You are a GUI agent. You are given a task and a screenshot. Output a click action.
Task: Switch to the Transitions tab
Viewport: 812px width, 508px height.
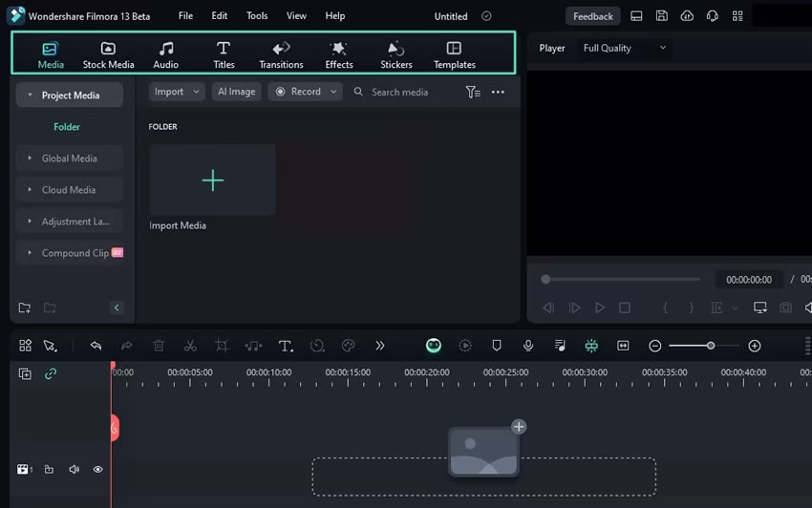281,55
